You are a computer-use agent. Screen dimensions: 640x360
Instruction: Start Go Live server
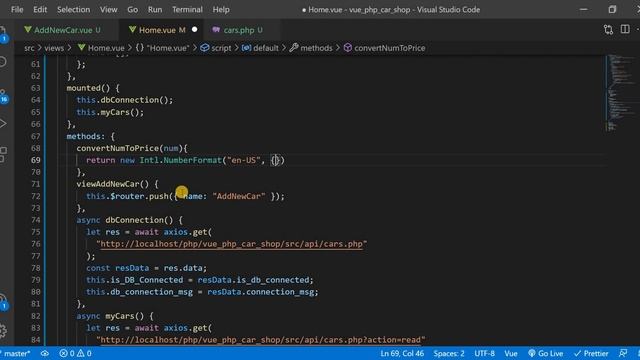(545, 353)
